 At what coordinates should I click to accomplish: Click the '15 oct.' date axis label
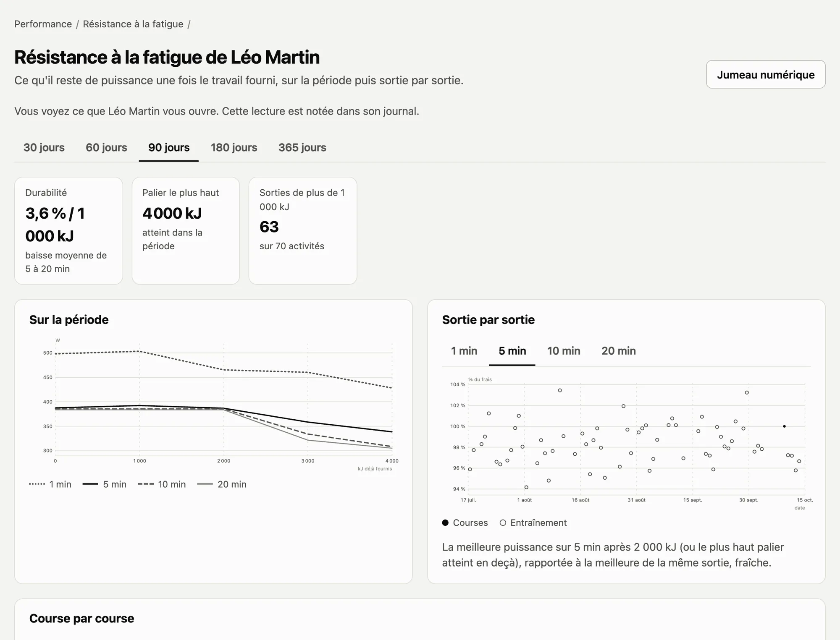[805, 500]
